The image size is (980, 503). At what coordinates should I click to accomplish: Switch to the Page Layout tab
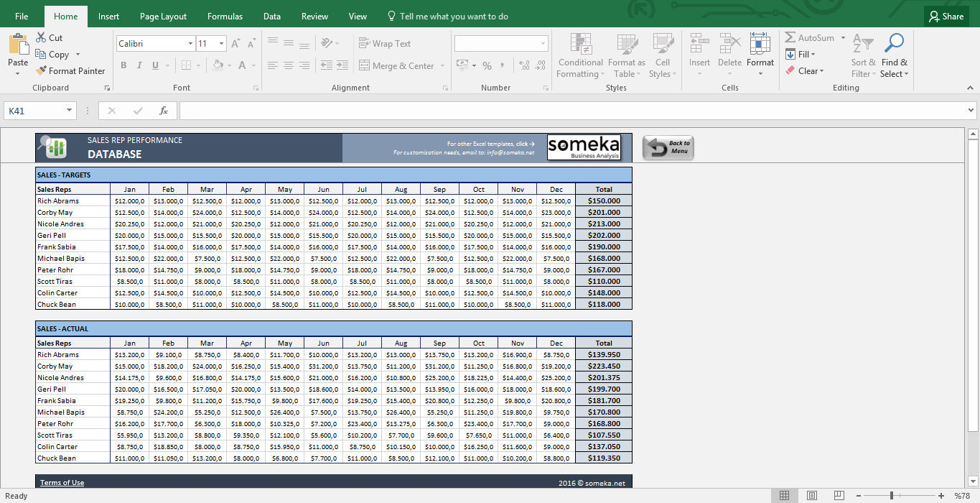pyautogui.click(x=163, y=17)
